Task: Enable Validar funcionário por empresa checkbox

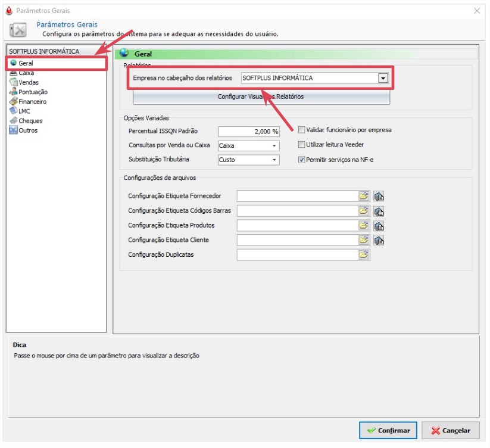Action: [302, 130]
